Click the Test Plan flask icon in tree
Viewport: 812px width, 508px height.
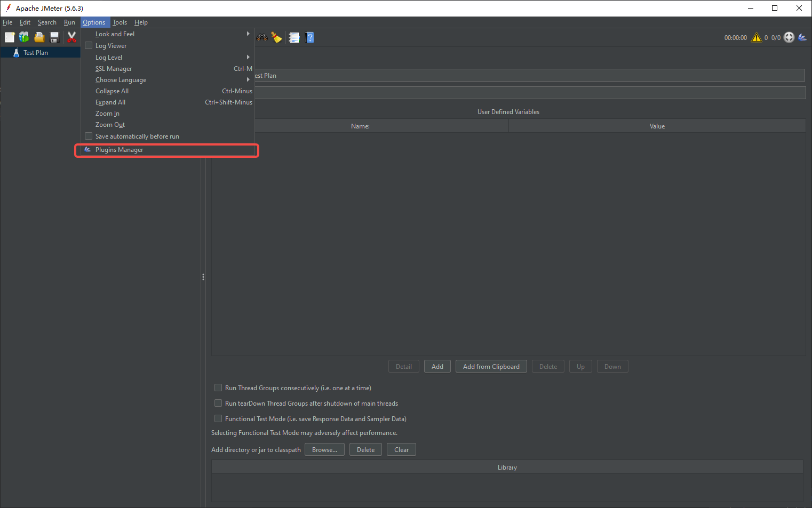[16, 53]
